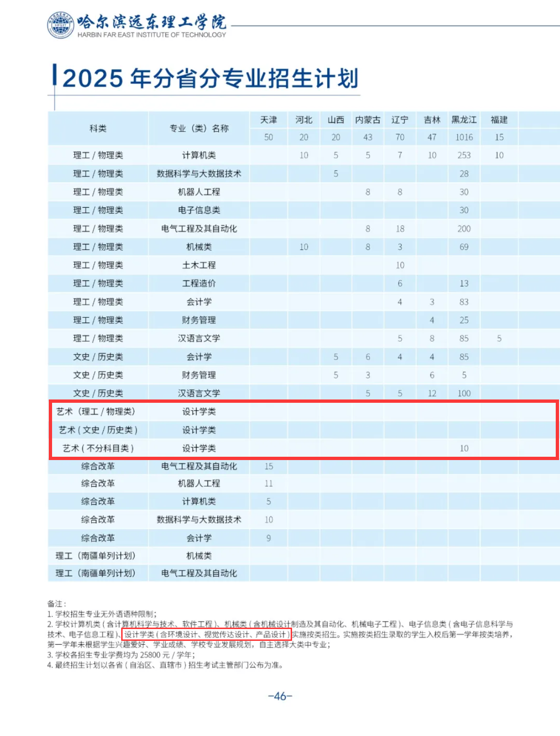Click the 内蒙古 province header
The image size is (560, 736).
[368, 120]
